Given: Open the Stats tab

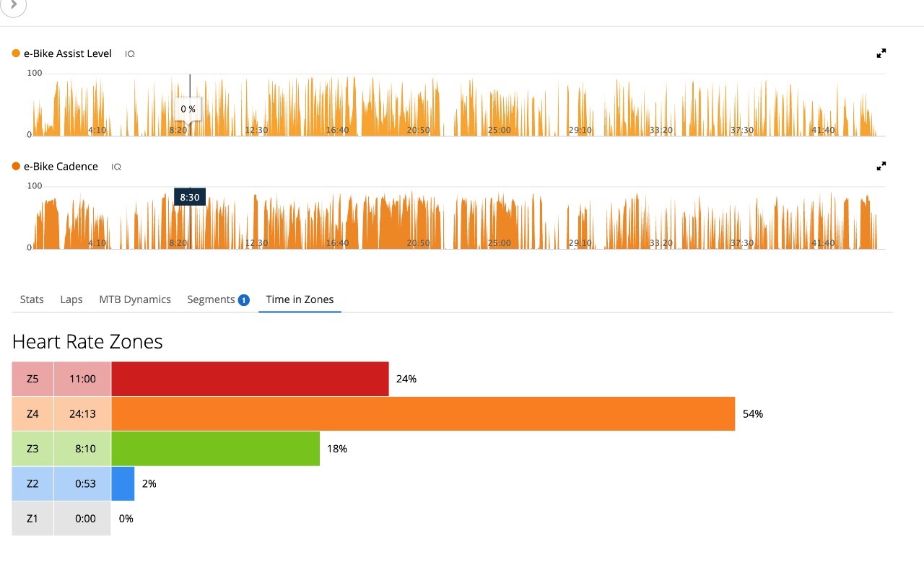Looking at the screenshot, I should point(32,299).
